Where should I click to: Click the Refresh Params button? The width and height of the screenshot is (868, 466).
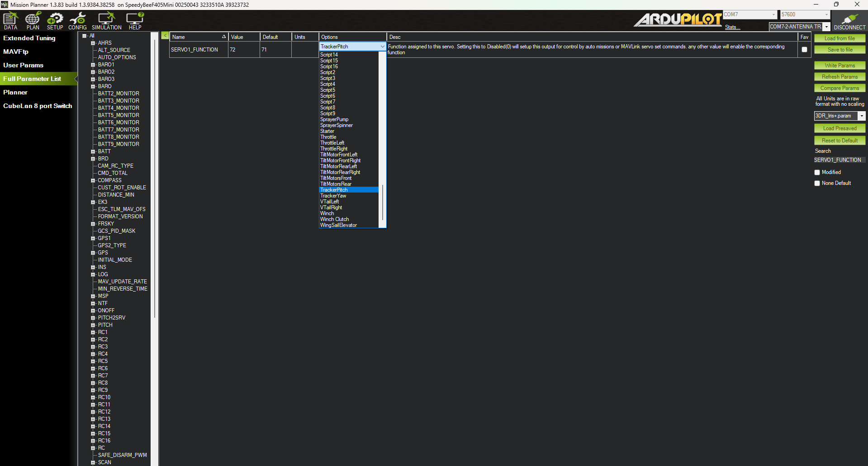840,77
